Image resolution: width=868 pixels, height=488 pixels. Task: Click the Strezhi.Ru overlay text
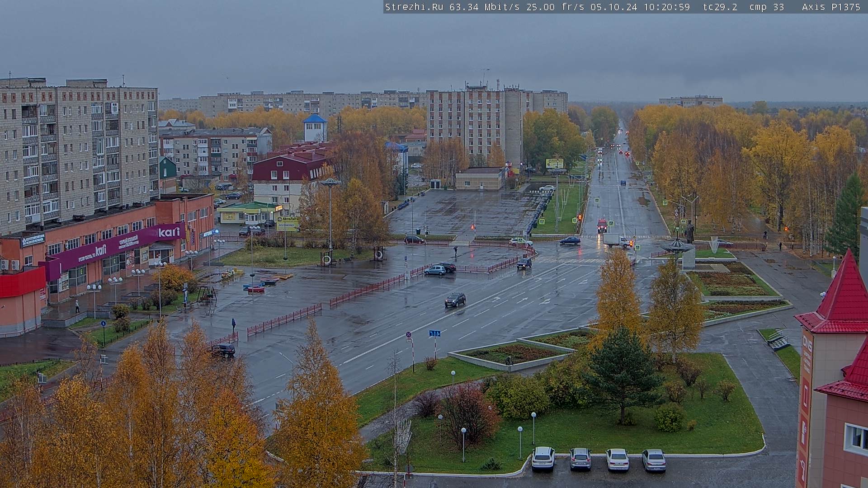(x=414, y=7)
